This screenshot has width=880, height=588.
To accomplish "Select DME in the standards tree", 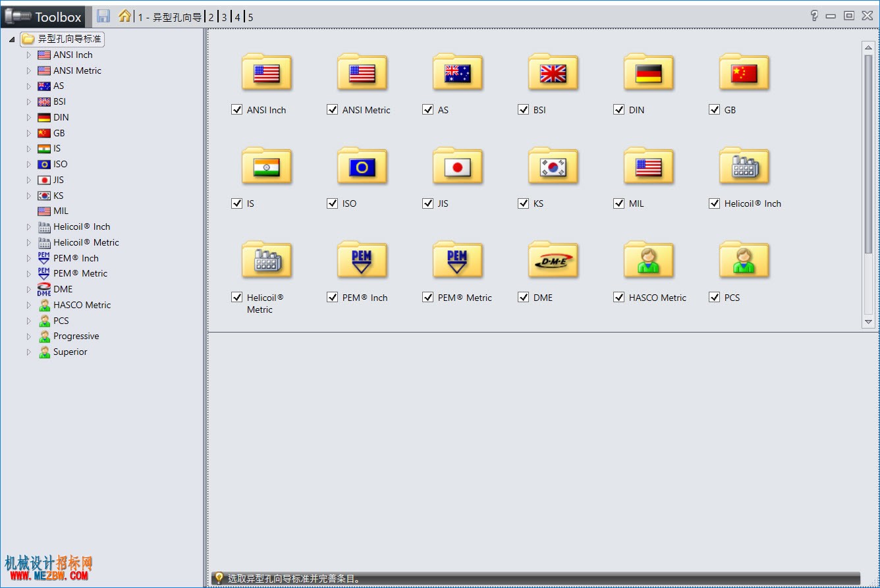I will tap(63, 289).
